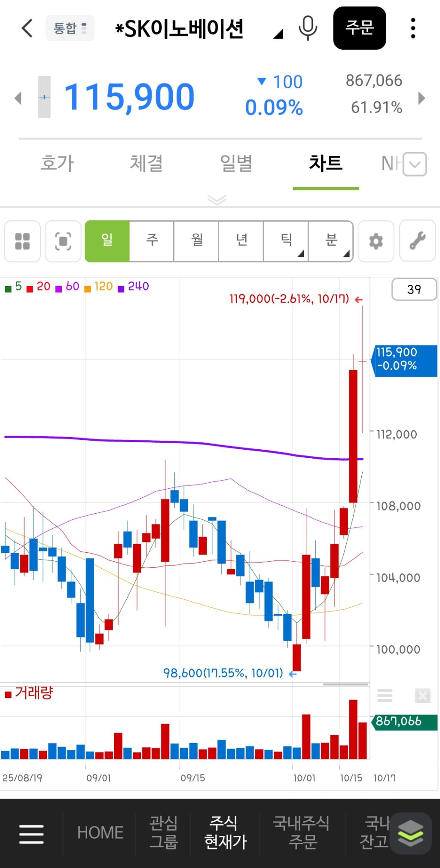Tap the microphone voice search icon
440x868 pixels.
click(308, 28)
